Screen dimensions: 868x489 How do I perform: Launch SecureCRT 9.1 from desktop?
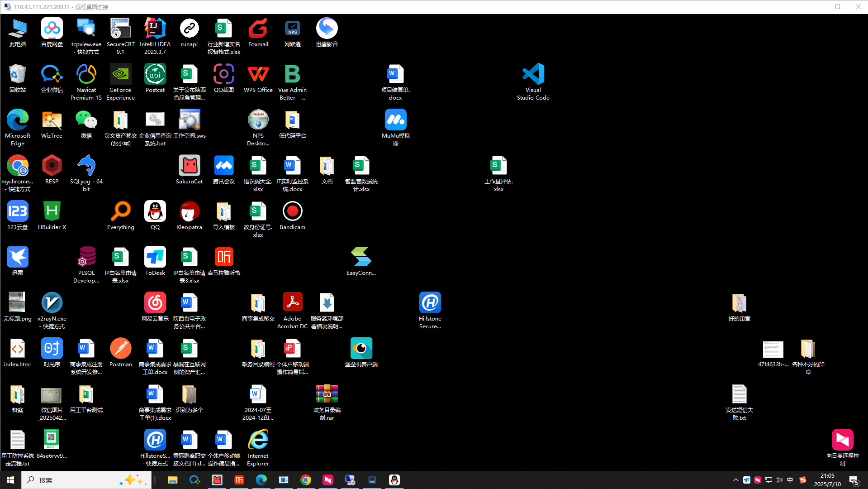point(121,36)
